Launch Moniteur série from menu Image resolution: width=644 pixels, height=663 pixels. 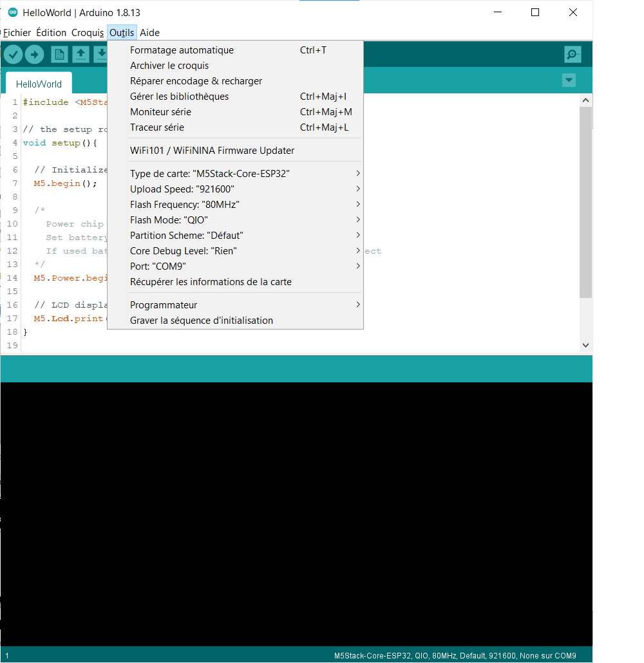(235, 111)
